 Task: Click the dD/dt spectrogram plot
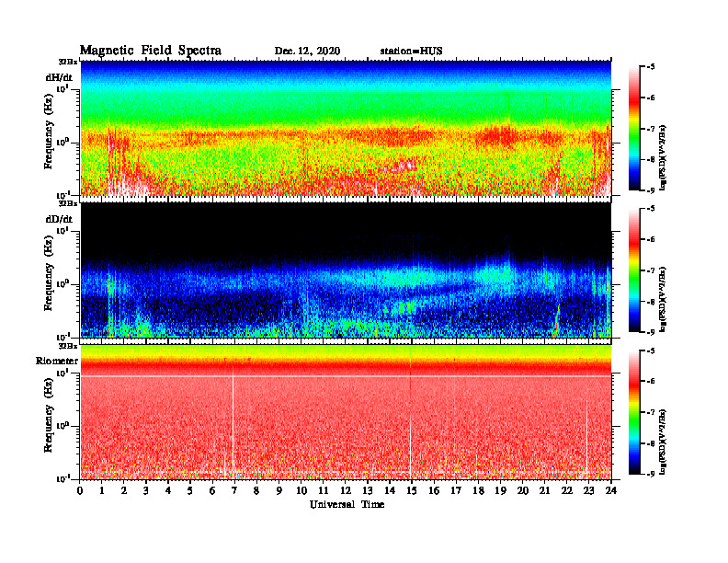click(346, 270)
